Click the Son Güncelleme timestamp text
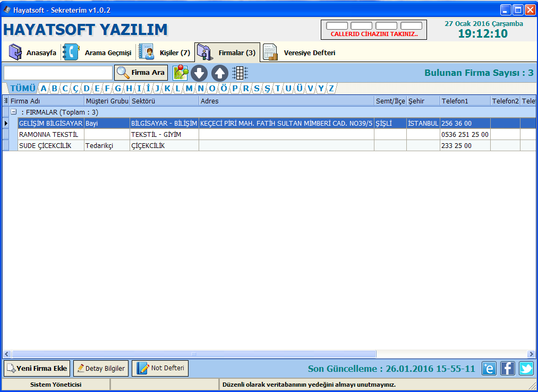 coord(391,369)
